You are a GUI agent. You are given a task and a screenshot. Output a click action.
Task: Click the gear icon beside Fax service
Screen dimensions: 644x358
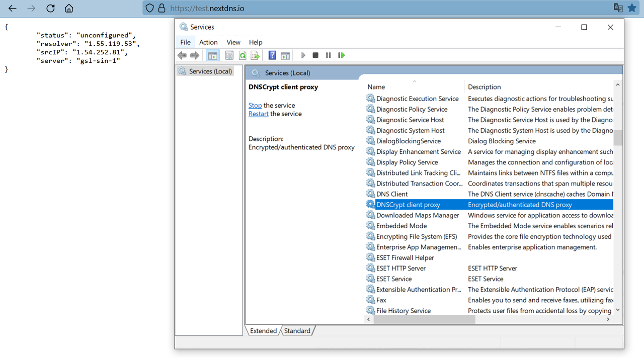371,300
